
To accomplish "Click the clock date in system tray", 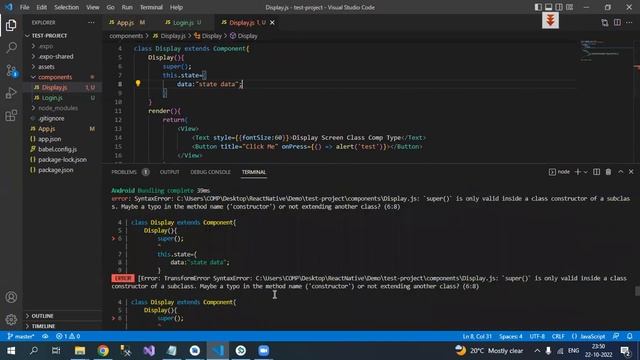I will [x=598, y=351].
